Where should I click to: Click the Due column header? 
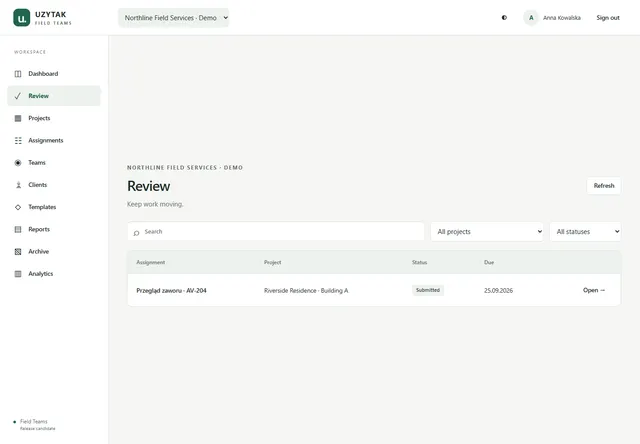click(x=489, y=262)
